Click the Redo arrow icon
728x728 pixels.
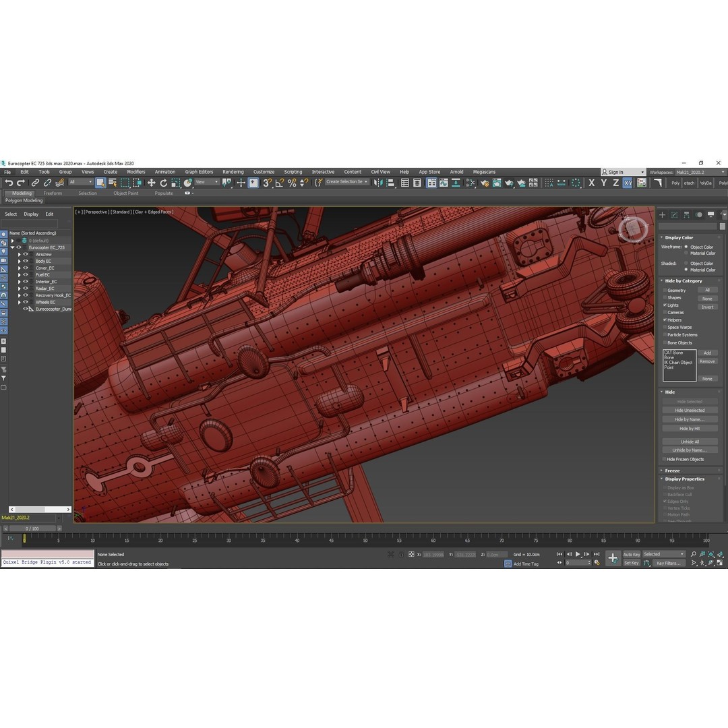(21, 183)
